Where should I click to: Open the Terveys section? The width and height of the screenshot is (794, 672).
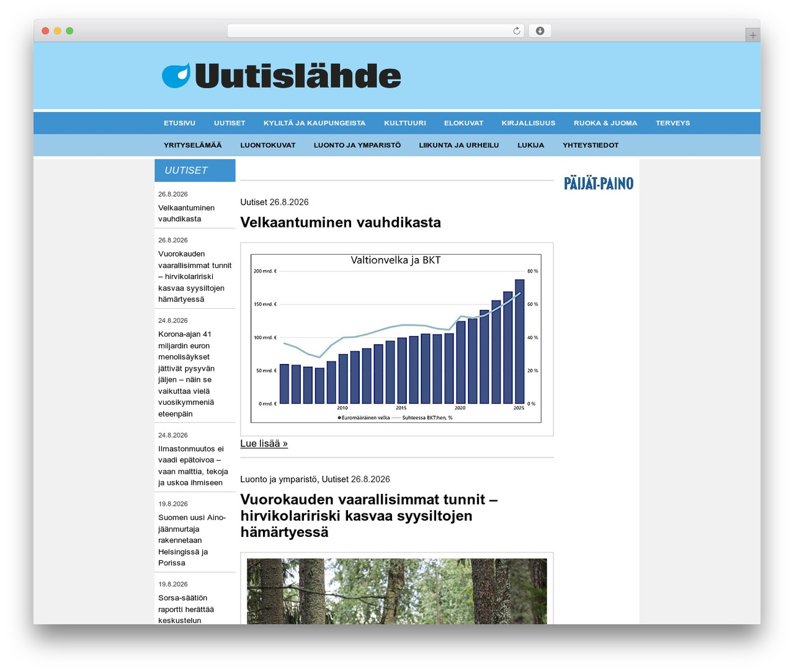[x=673, y=123]
